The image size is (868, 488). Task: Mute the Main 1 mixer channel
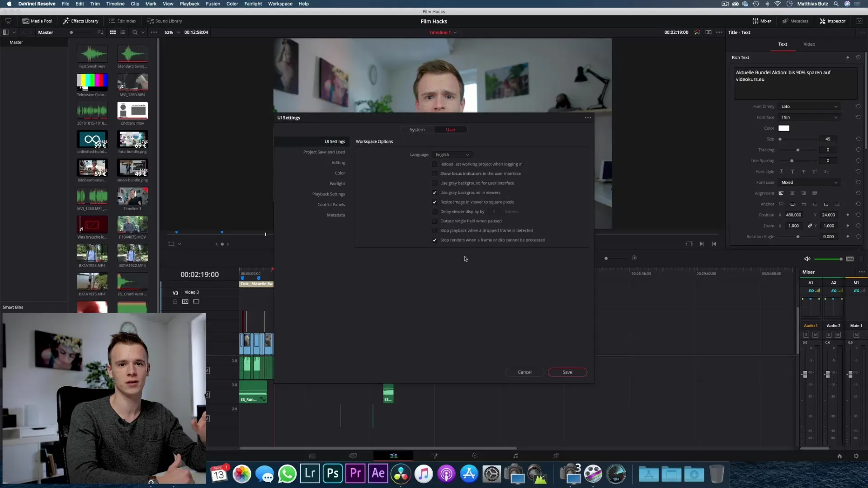pos(856,335)
